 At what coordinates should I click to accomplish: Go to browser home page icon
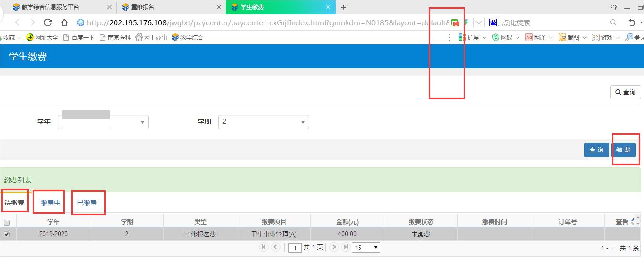[x=64, y=22]
